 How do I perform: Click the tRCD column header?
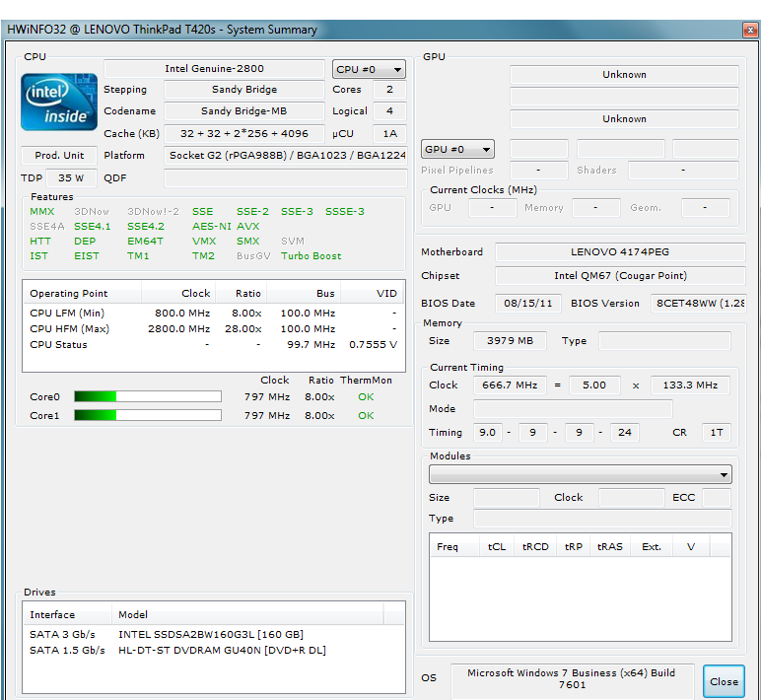click(x=535, y=546)
